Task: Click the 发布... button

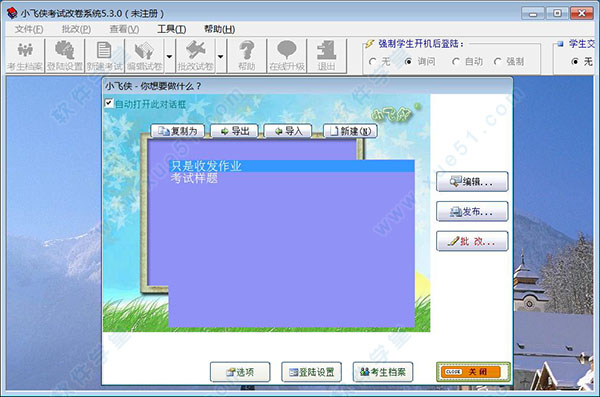Action: pos(472,211)
